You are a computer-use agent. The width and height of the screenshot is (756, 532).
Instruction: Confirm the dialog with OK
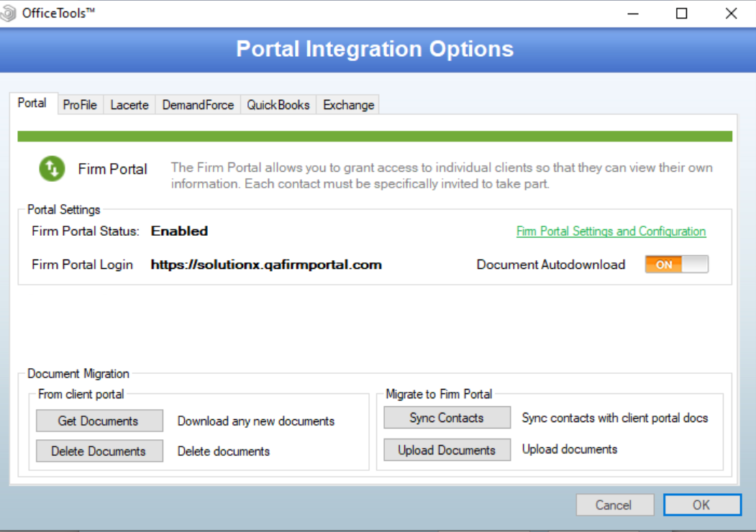702,505
